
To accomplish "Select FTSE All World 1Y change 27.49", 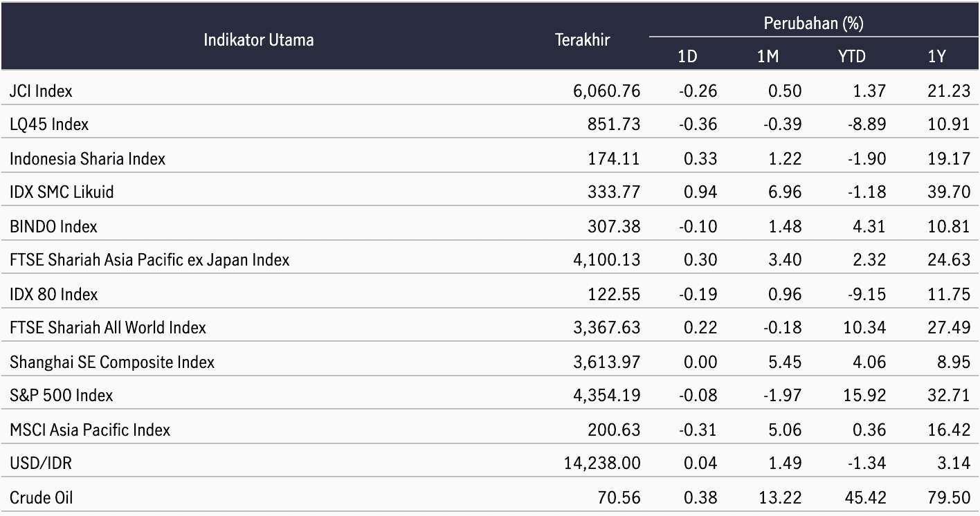I will tap(950, 328).
